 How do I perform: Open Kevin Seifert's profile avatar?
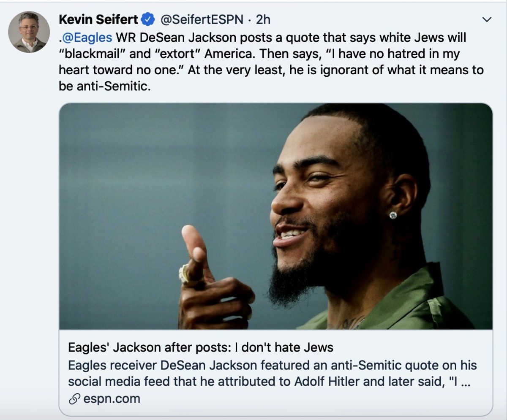pyautogui.click(x=30, y=32)
